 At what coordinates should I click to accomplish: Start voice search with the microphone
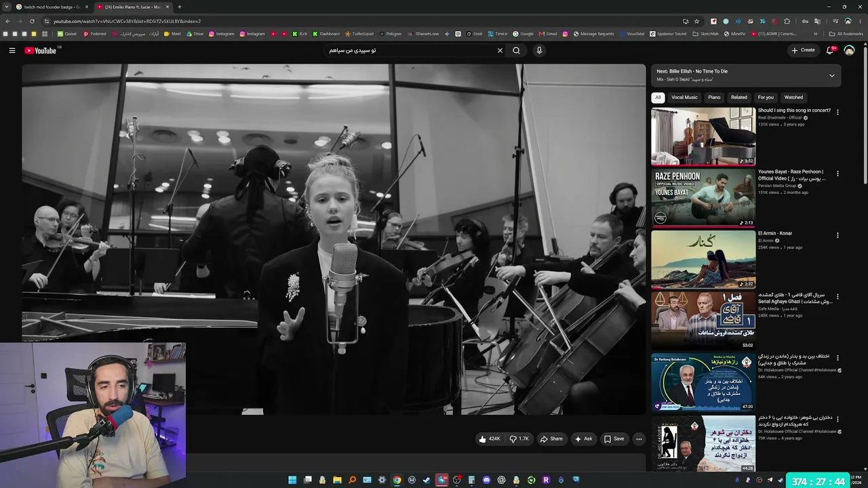tap(539, 50)
